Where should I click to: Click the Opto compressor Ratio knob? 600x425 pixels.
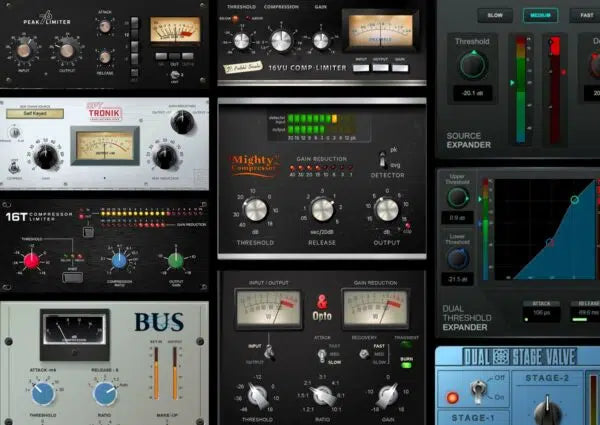322,396
